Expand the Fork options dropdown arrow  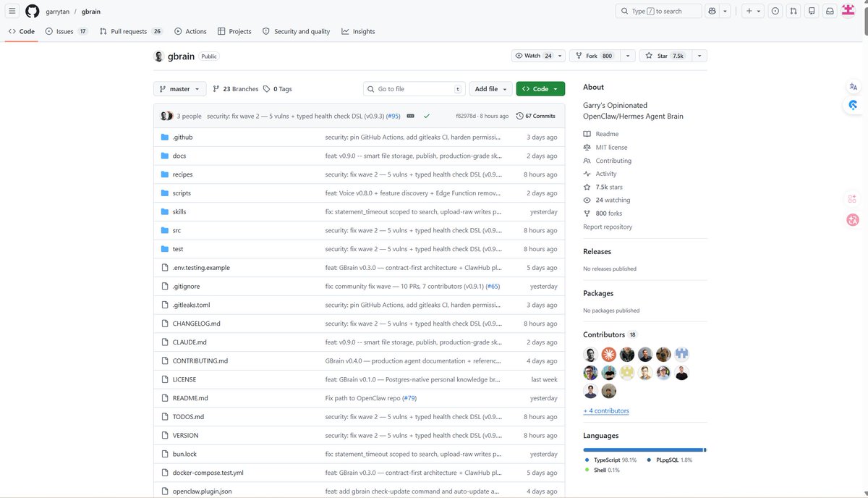click(x=628, y=56)
